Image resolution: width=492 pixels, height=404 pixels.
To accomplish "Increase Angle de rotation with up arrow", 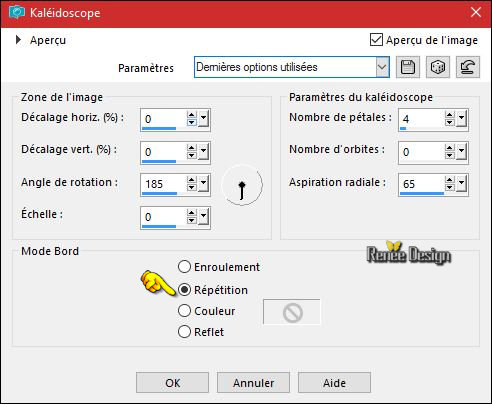I will [x=191, y=180].
